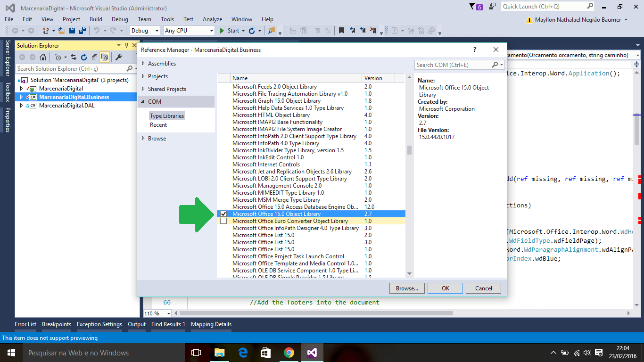Refresh the Solution Explorer

(84, 57)
